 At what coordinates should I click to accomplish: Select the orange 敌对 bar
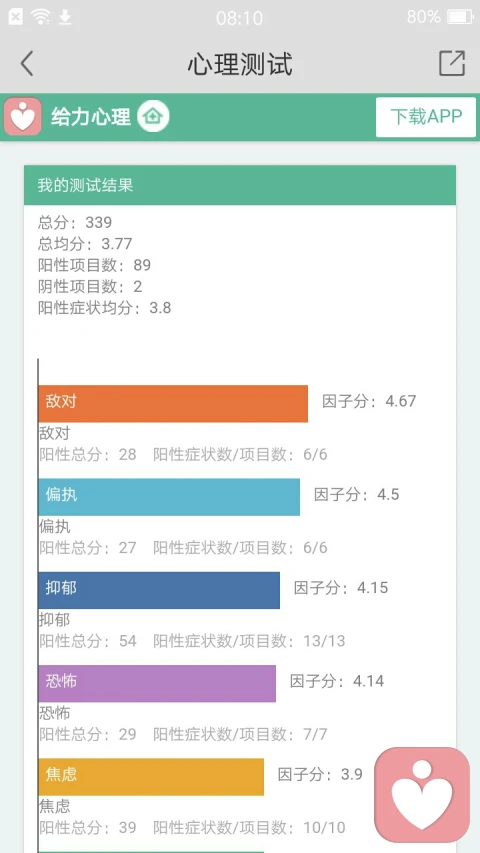pyautogui.click(x=173, y=404)
